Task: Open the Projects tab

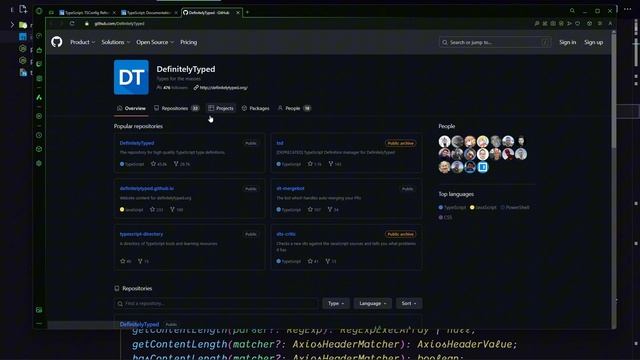Action: [x=221, y=108]
